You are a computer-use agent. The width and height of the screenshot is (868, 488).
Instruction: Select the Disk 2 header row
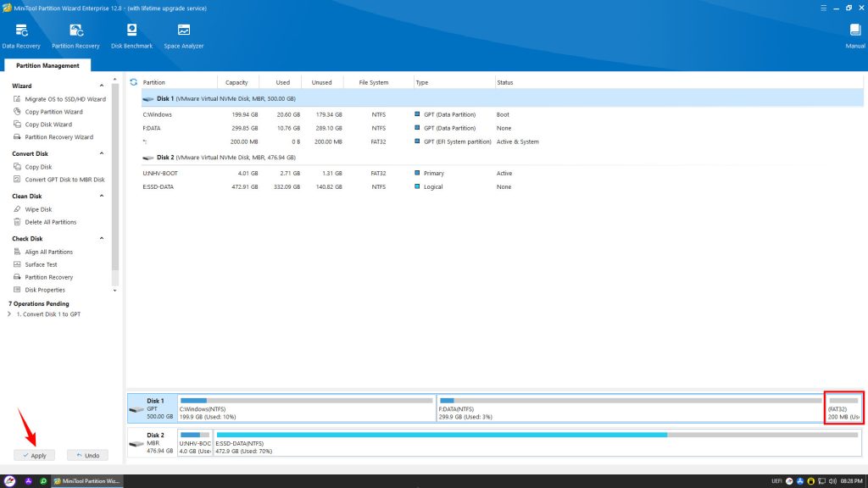(x=502, y=158)
